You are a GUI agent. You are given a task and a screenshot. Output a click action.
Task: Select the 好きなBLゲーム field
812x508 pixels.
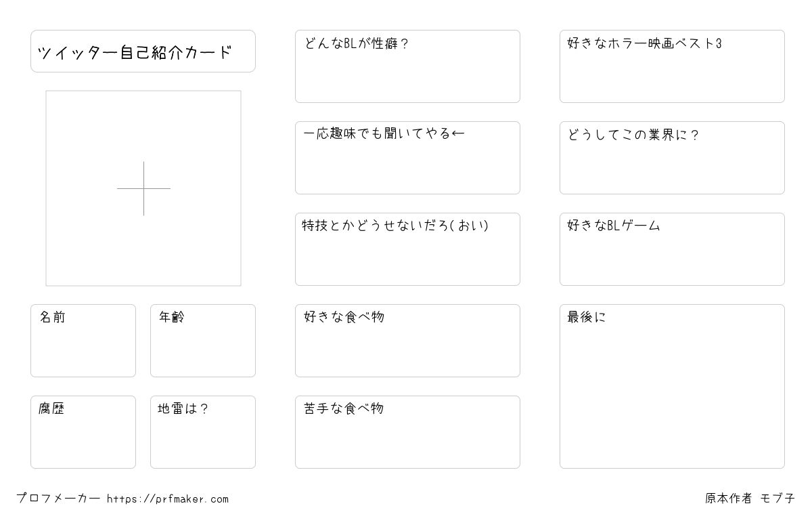[x=672, y=249]
